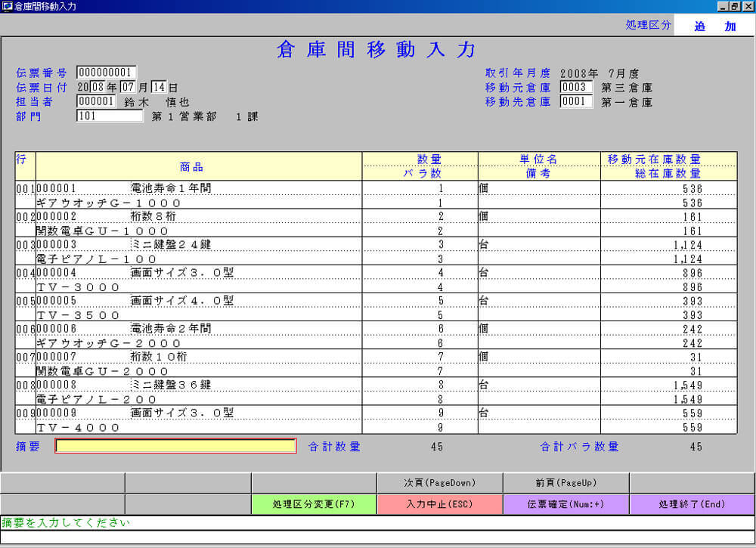Select the year field in 伝票日付
This screenshot has height=548, width=756.
(98, 87)
